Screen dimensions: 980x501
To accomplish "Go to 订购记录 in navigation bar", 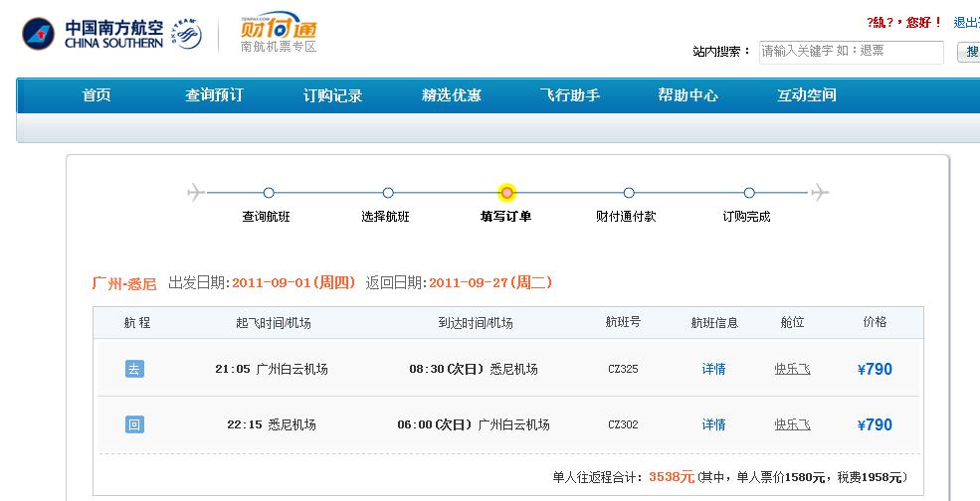I will [332, 95].
